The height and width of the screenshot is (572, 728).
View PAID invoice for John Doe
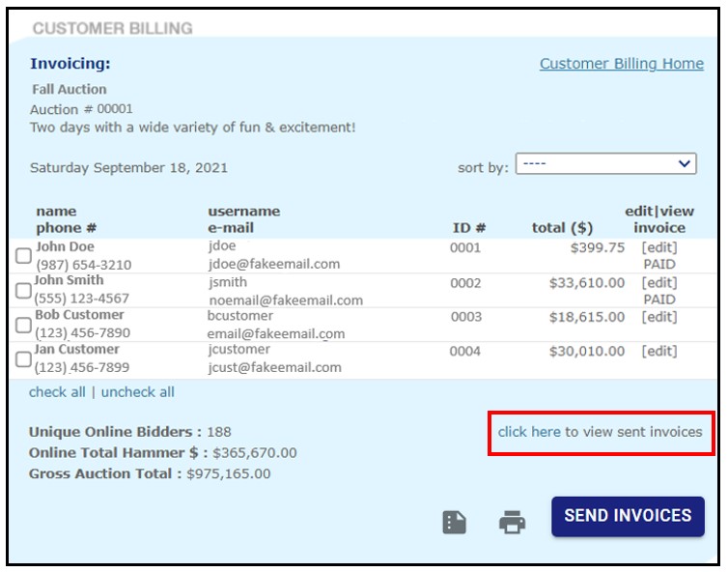(x=659, y=265)
